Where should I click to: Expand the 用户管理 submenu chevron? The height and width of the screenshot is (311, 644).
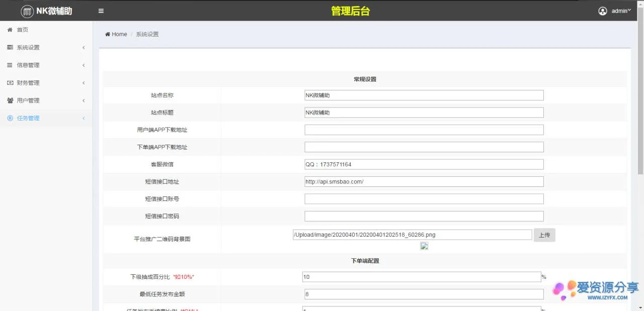[x=84, y=100]
